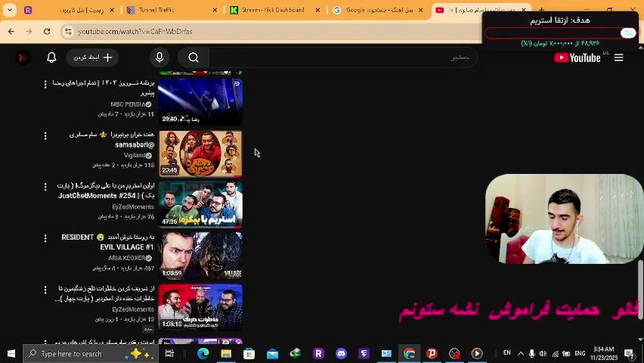The width and height of the screenshot is (644, 363).
Task: Open the taskbar clock and date
Action: click(x=605, y=353)
